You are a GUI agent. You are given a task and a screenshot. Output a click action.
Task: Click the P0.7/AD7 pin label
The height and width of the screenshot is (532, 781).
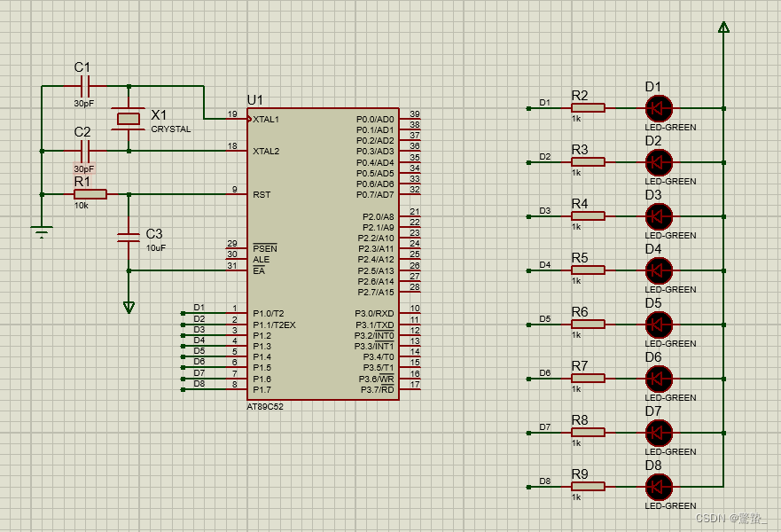[x=375, y=195]
